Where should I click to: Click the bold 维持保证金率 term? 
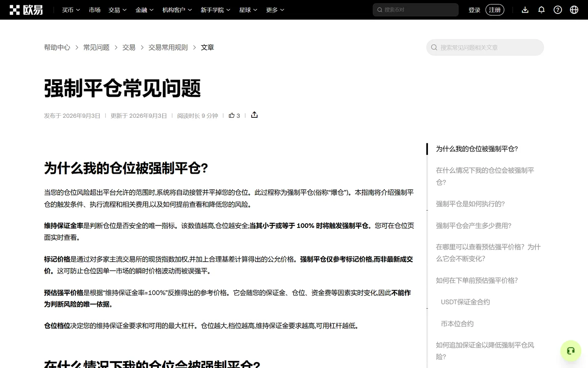pos(63,226)
